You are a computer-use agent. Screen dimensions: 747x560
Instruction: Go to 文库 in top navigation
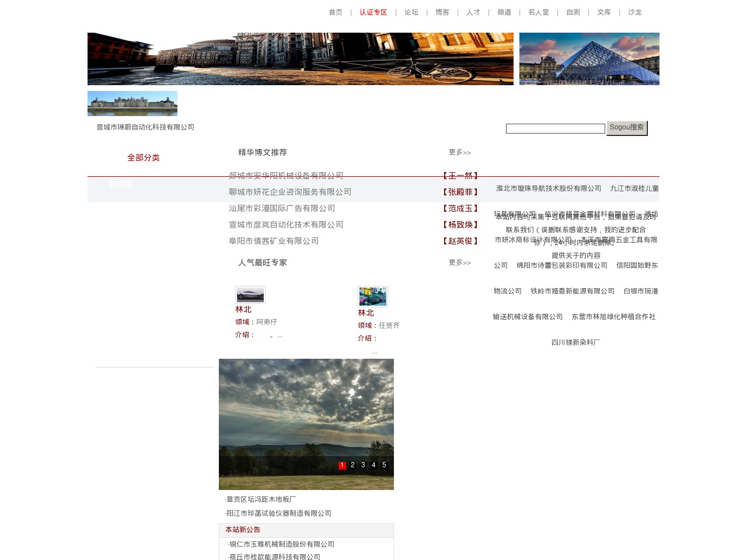point(604,12)
